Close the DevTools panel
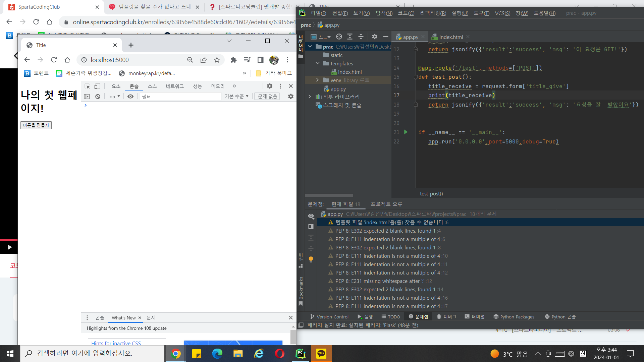Viewport: 644px width, 362px height. [291, 86]
